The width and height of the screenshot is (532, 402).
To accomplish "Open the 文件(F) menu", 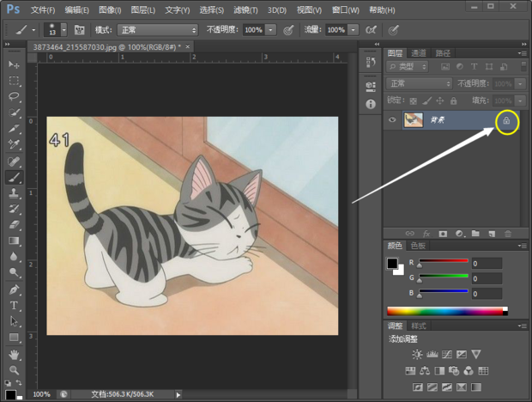I will point(43,10).
